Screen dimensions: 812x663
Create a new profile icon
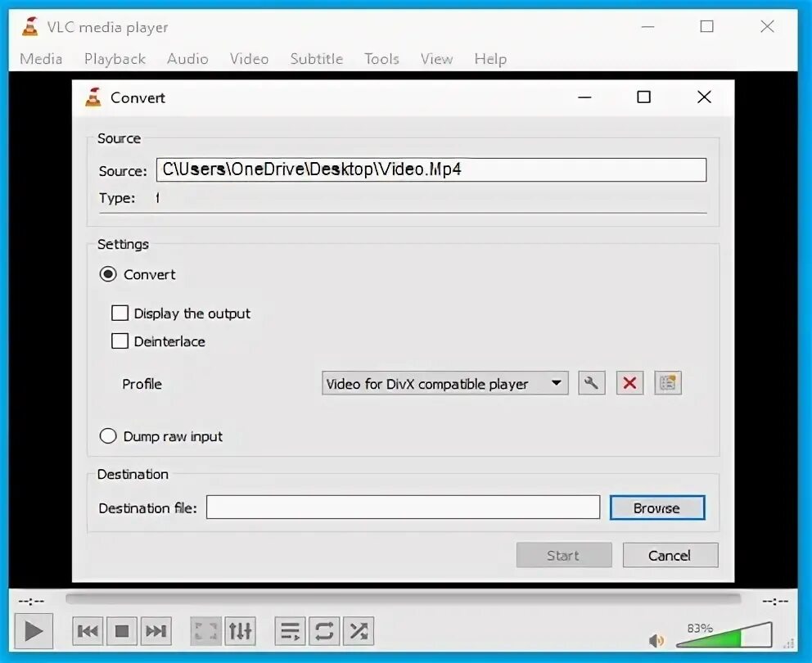pos(668,383)
